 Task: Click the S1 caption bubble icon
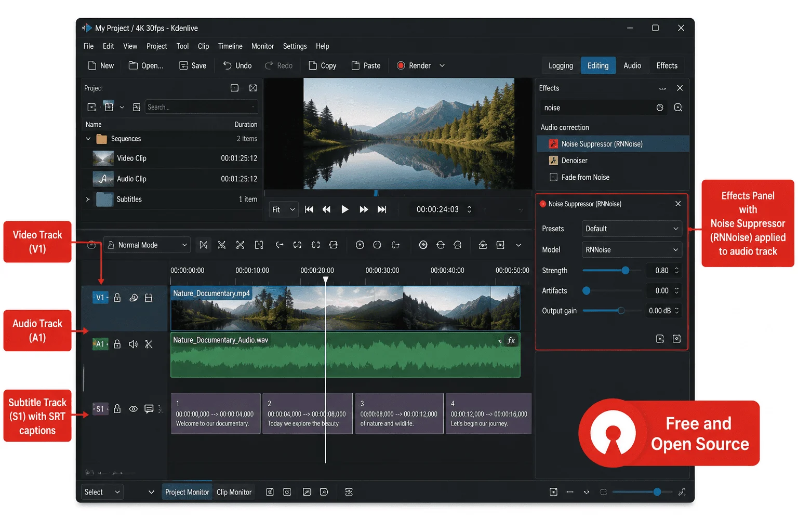[x=149, y=409]
